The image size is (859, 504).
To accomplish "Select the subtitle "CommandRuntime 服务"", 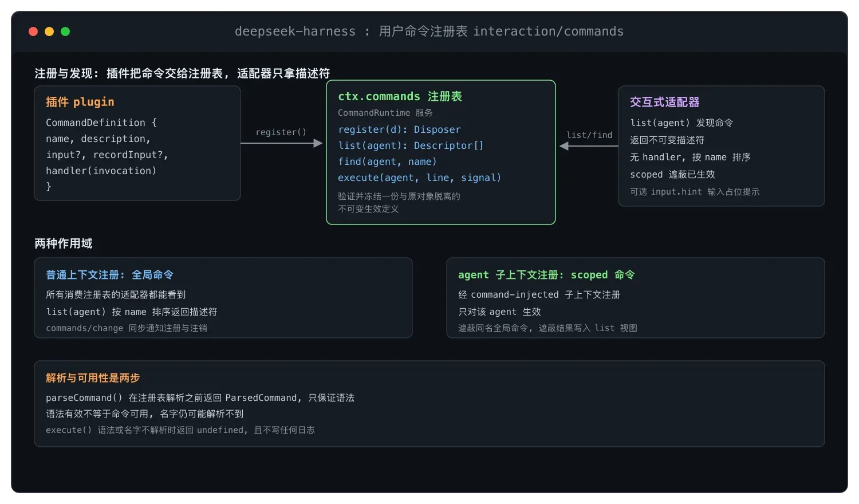I will (x=385, y=113).
